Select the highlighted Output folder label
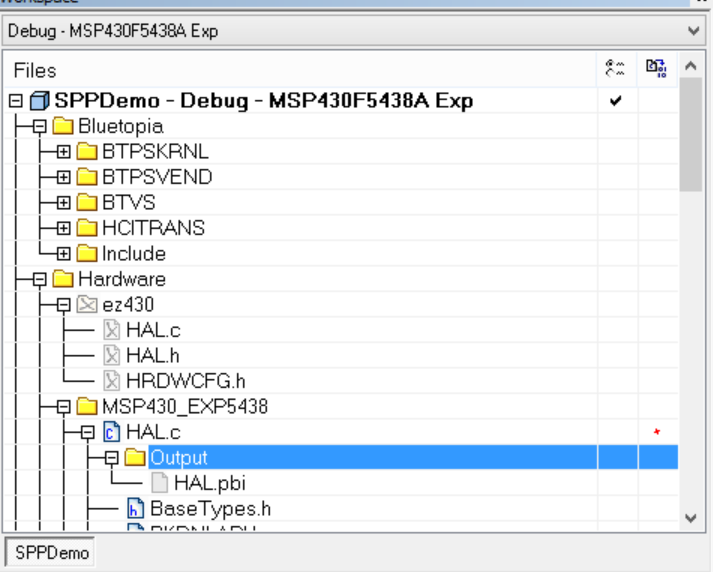713x572 pixels. point(179,457)
